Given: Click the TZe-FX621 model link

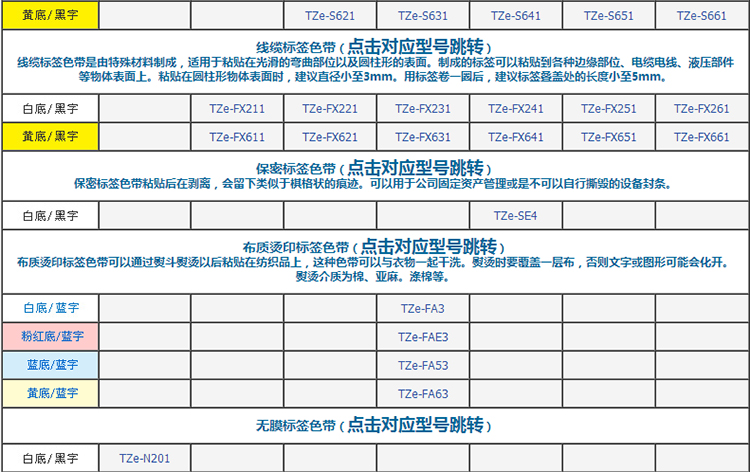Looking at the screenshot, I should tap(330, 137).
